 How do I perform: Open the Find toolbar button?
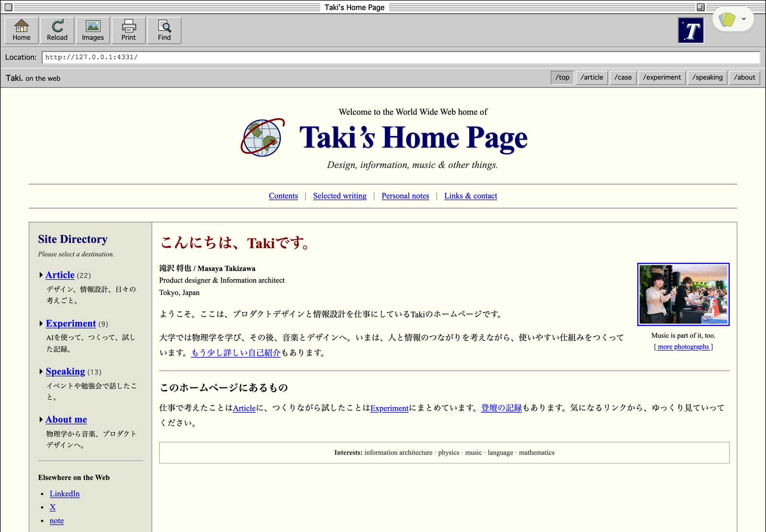pos(164,31)
